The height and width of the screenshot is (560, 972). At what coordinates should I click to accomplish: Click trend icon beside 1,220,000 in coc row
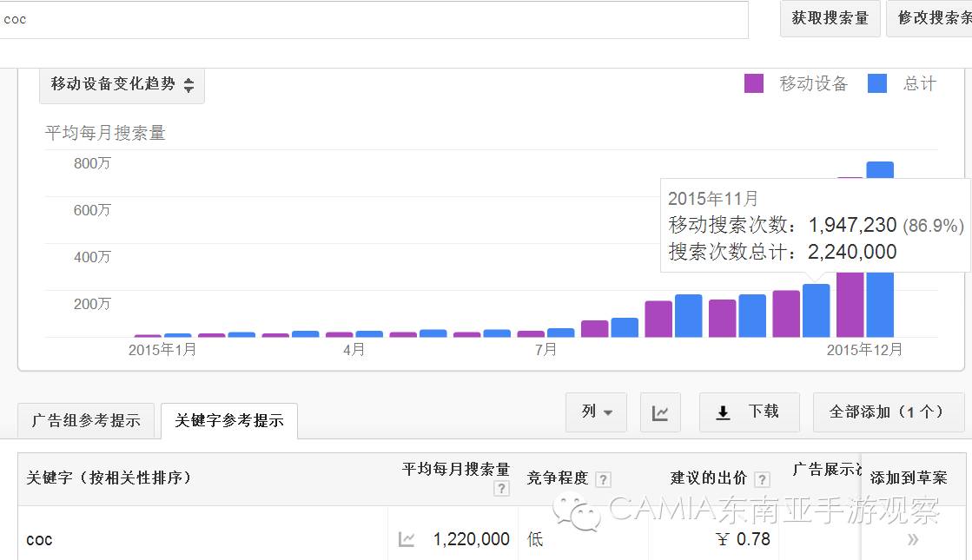click(406, 539)
